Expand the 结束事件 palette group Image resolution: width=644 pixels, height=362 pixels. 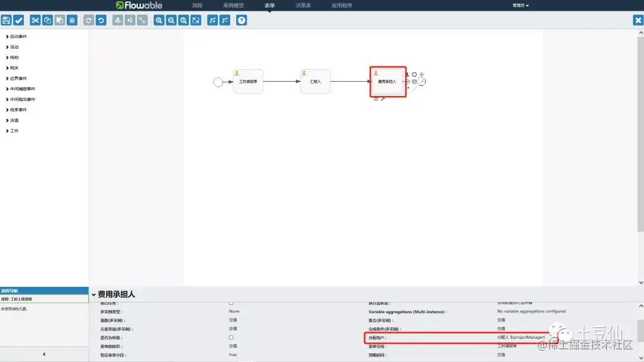(x=17, y=110)
